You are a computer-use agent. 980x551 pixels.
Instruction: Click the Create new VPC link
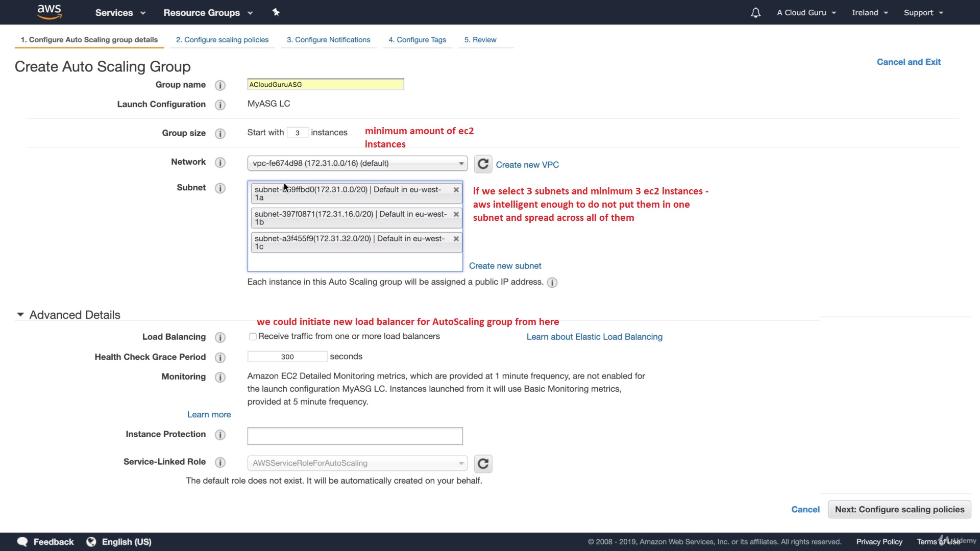(x=527, y=165)
